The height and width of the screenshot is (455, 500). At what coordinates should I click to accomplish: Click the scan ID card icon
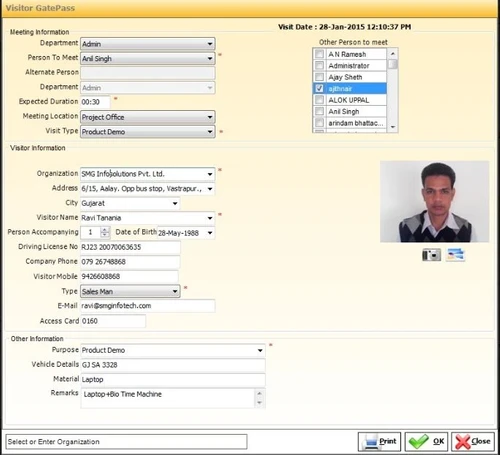coord(456,255)
